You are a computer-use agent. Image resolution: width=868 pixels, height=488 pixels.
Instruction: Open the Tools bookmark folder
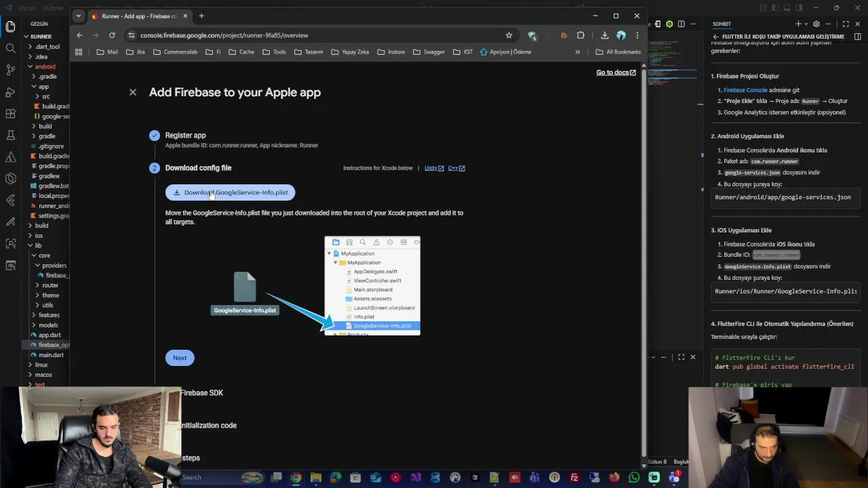pos(274,52)
